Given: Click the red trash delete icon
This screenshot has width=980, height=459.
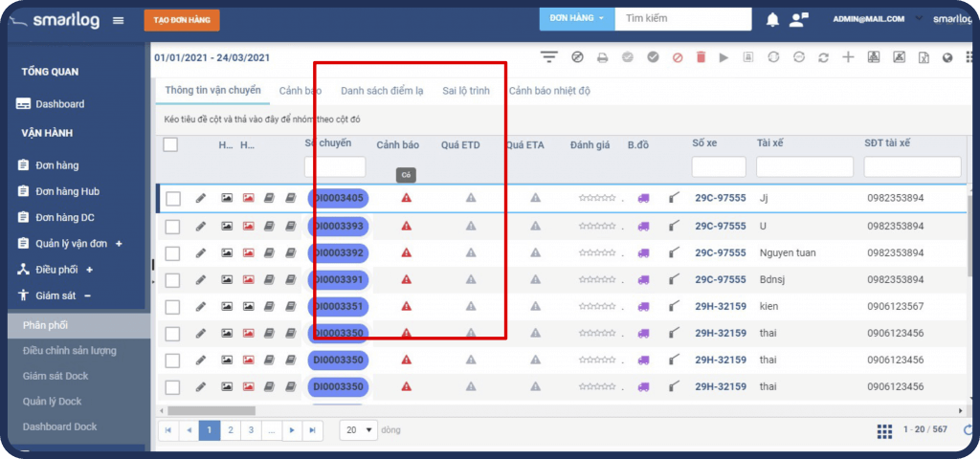Looking at the screenshot, I should (701, 57).
